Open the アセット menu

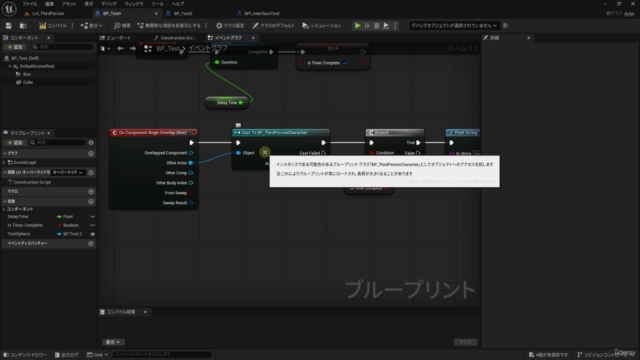(69, 4)
